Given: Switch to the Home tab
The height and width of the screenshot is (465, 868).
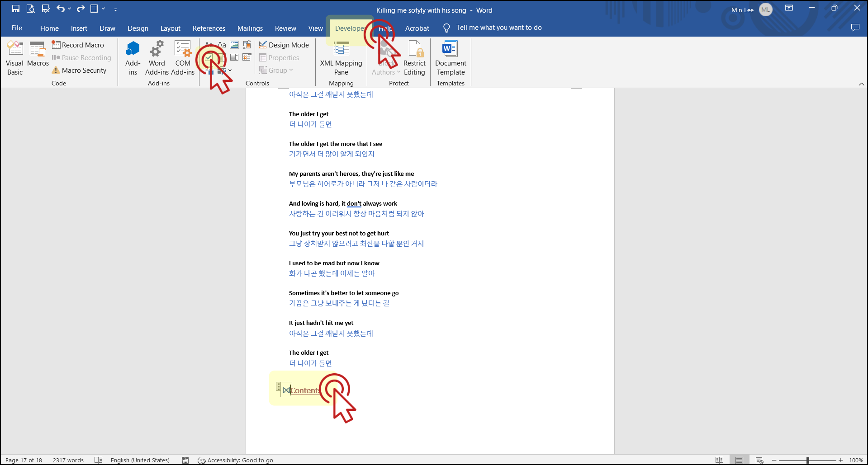Looking at the screenshot, I should point(49,28).
